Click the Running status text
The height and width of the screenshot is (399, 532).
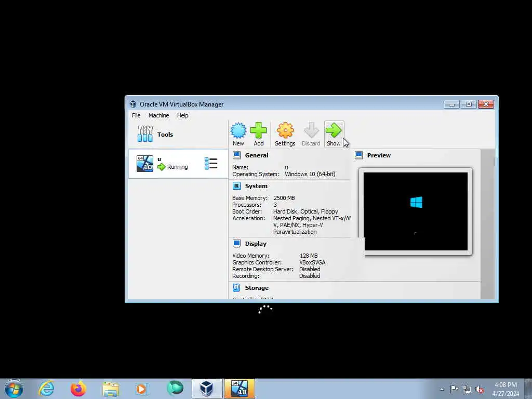coord(178,167)
